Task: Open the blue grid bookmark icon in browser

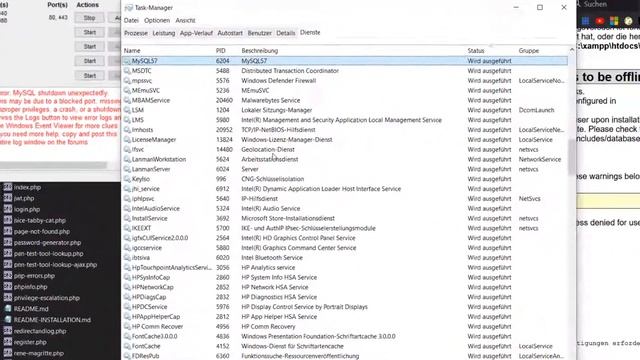Action: point(585,21)
